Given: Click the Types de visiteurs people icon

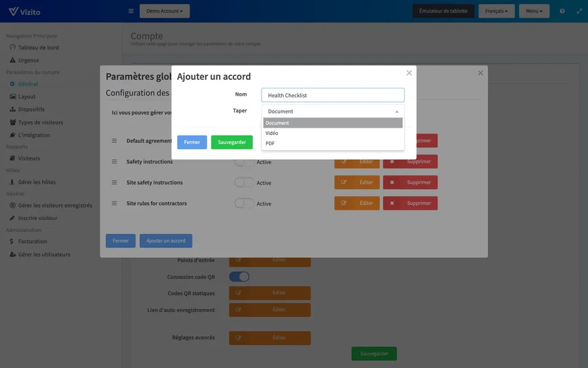Looking at the screenshot, I should click(12, 122).
